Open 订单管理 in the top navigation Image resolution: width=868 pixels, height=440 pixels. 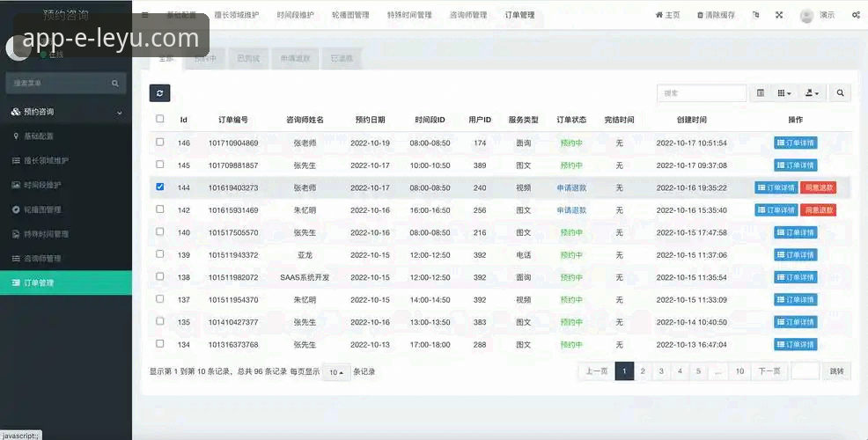(519, 15)
